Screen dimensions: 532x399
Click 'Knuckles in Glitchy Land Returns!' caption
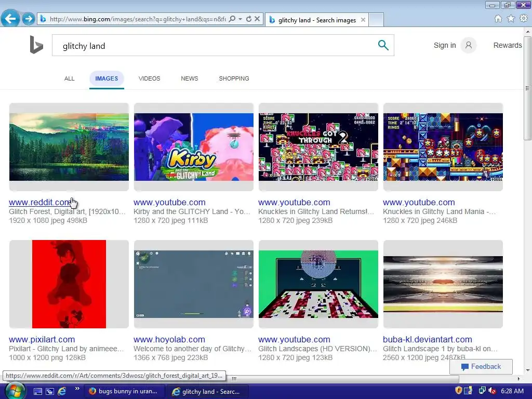[x=316, y=211]
